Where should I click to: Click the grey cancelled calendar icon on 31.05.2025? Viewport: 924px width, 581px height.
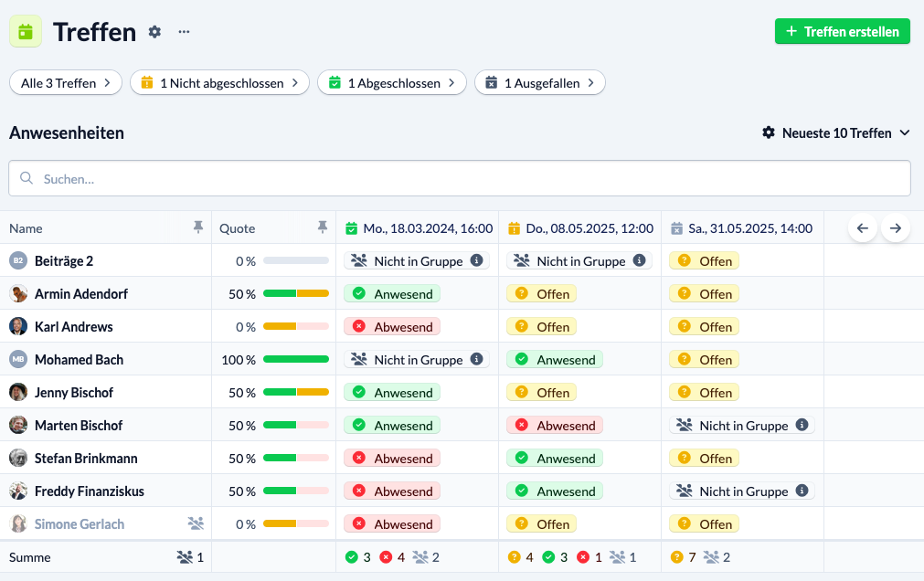pos(676,228)
